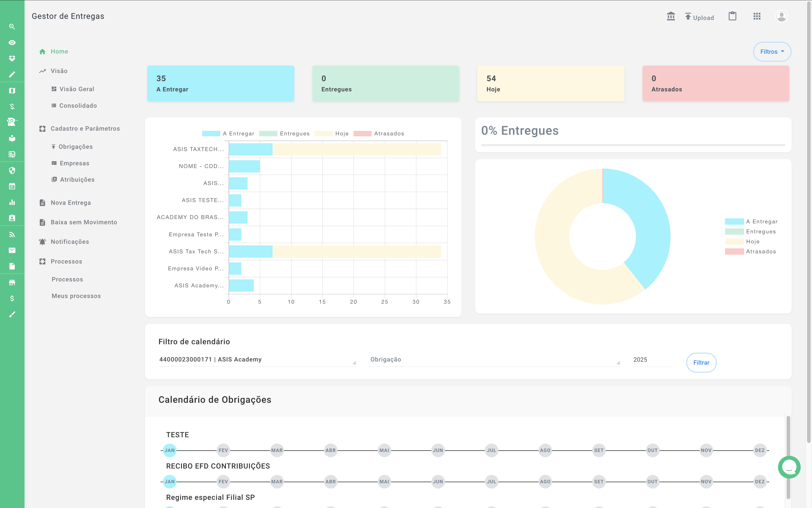This screenshot has height=508, width=812.
Task: Click the Upload button in header
Action: 699,17
